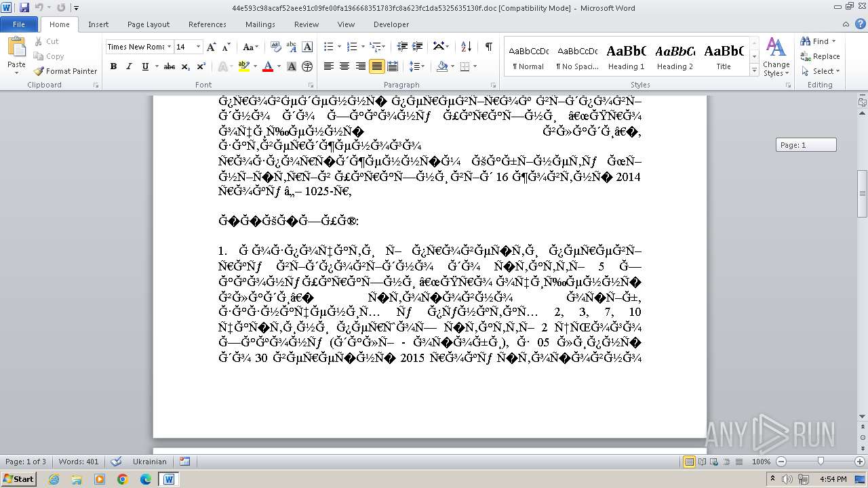Click the Grow Font icon
This screenshot has width=868, height=488.
pyautogui.click(x=212, y=47)
